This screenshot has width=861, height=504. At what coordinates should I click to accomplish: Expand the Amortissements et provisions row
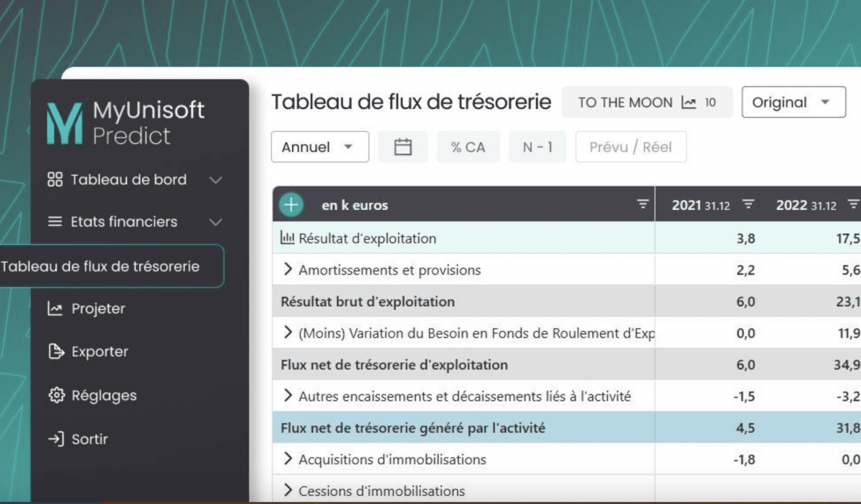pyautogui.click(x=288, y=270)
